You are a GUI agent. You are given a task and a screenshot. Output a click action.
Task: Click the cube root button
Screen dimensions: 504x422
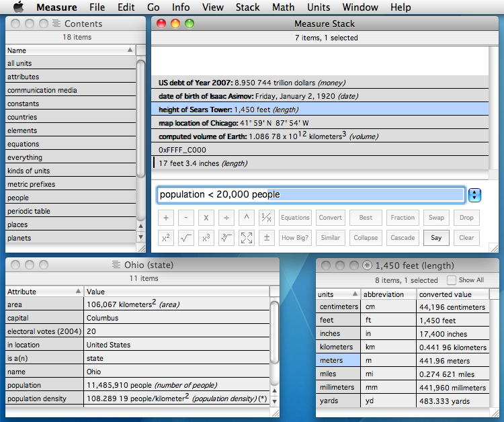click(226, 238)
